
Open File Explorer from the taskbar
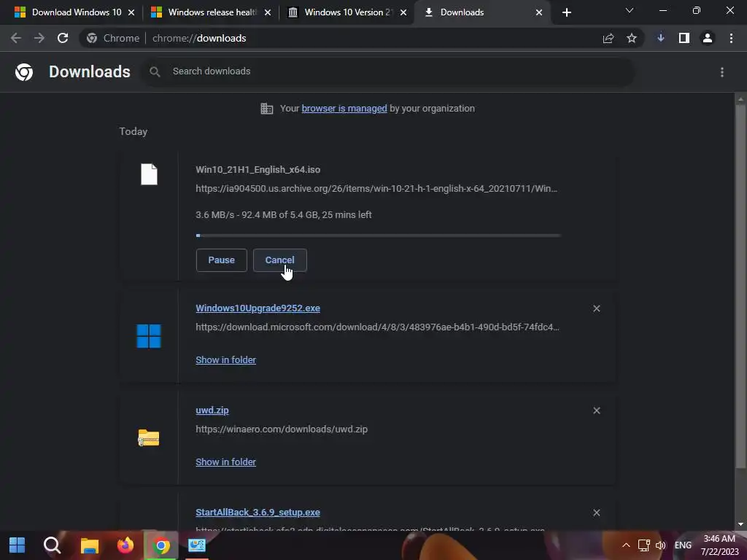[x=89, y=545]
